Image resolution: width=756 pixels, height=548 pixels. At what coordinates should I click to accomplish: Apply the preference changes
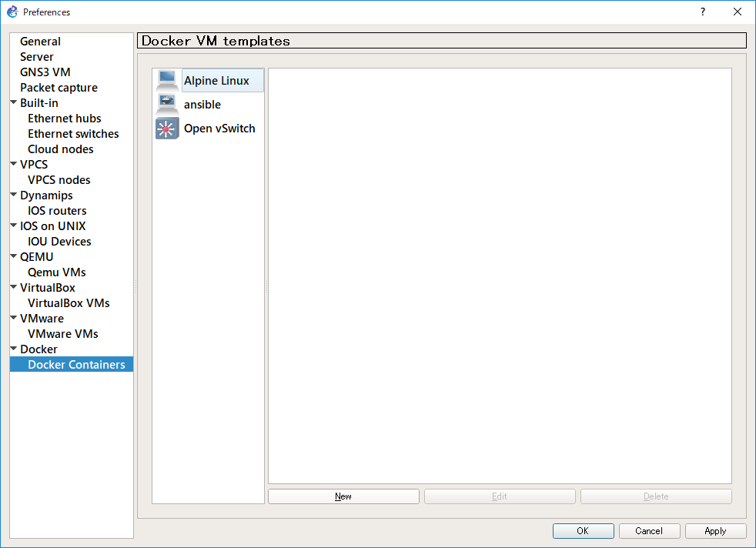(715, 531)
